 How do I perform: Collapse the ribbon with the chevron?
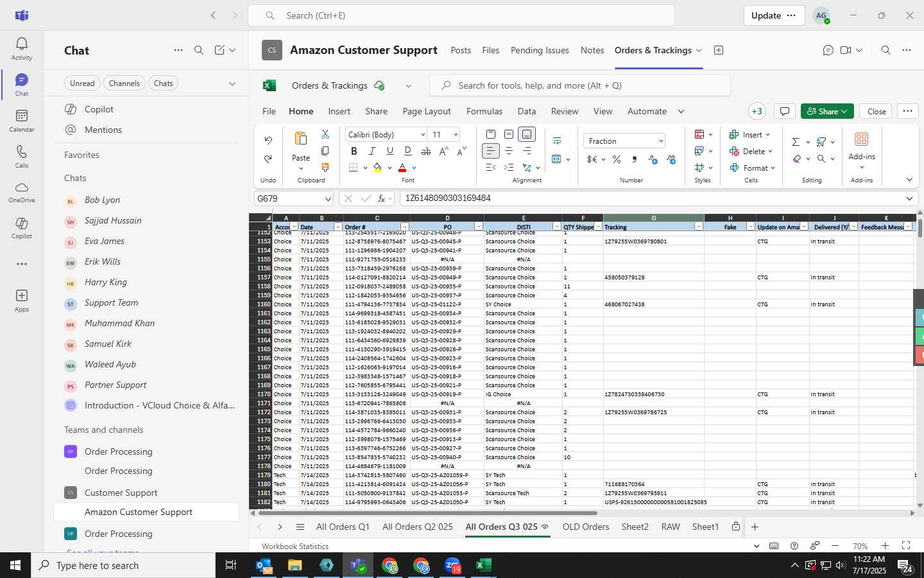tap(909, 180)
